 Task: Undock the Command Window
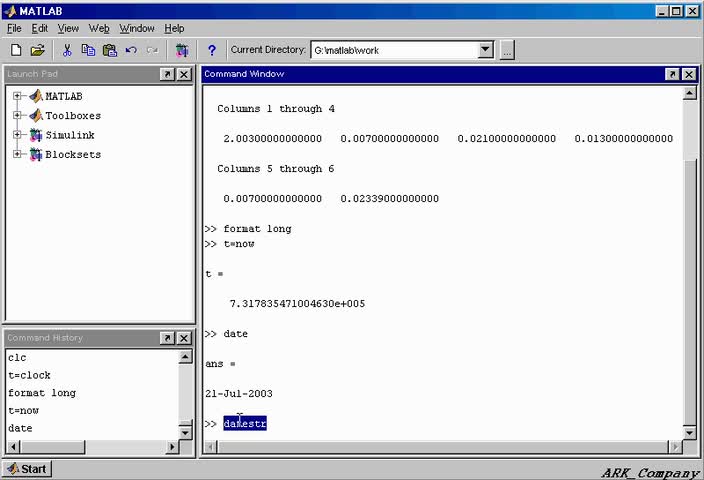pyautogui.click(x=672, y=74)
